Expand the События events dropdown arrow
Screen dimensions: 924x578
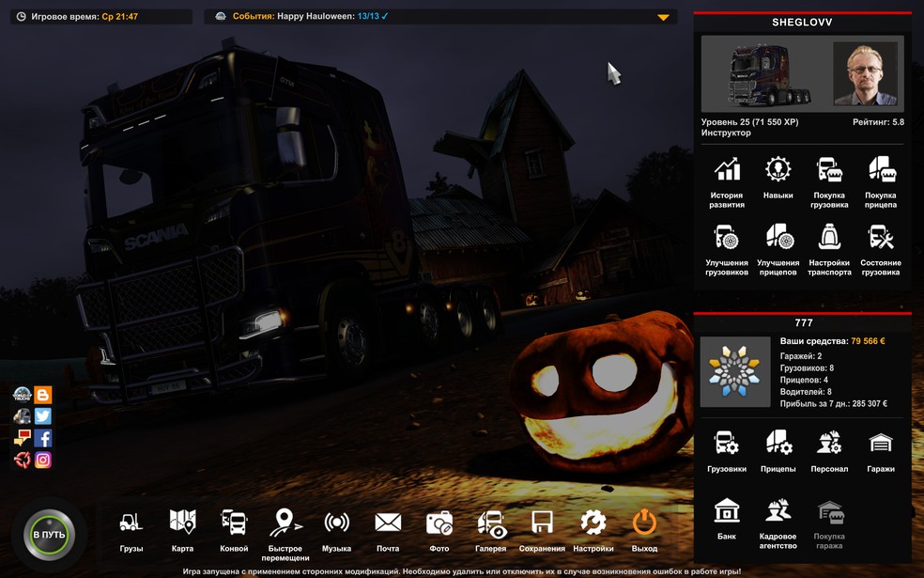663,17
